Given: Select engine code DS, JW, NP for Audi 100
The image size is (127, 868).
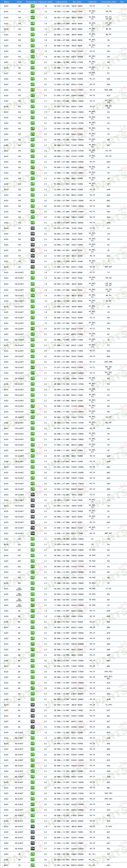Looking at the screenshot, I should [x=108, y=18].
